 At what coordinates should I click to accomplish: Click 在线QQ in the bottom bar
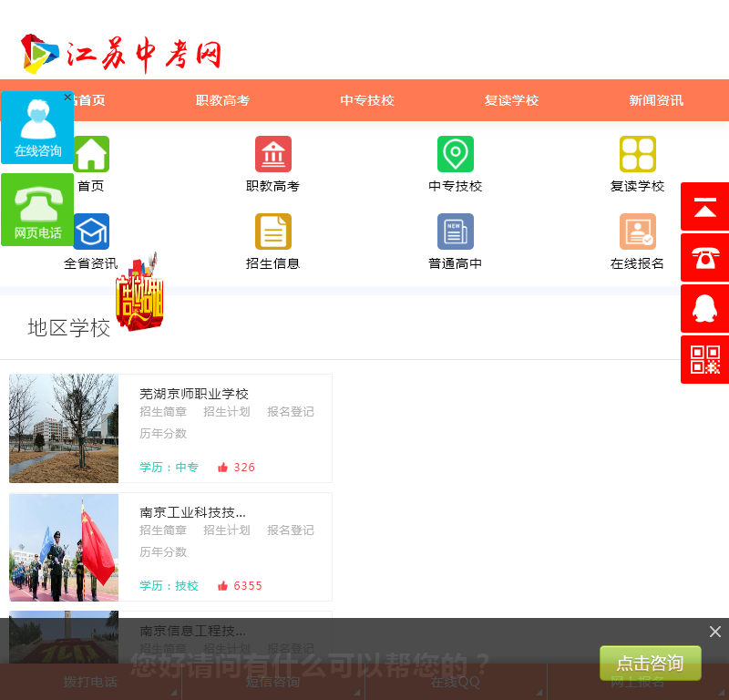tap(455, 682)
